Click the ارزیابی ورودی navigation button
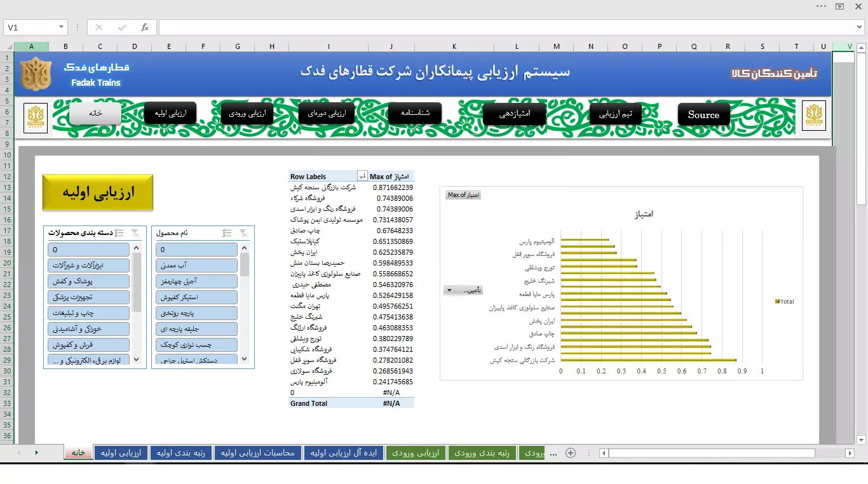 247,113
